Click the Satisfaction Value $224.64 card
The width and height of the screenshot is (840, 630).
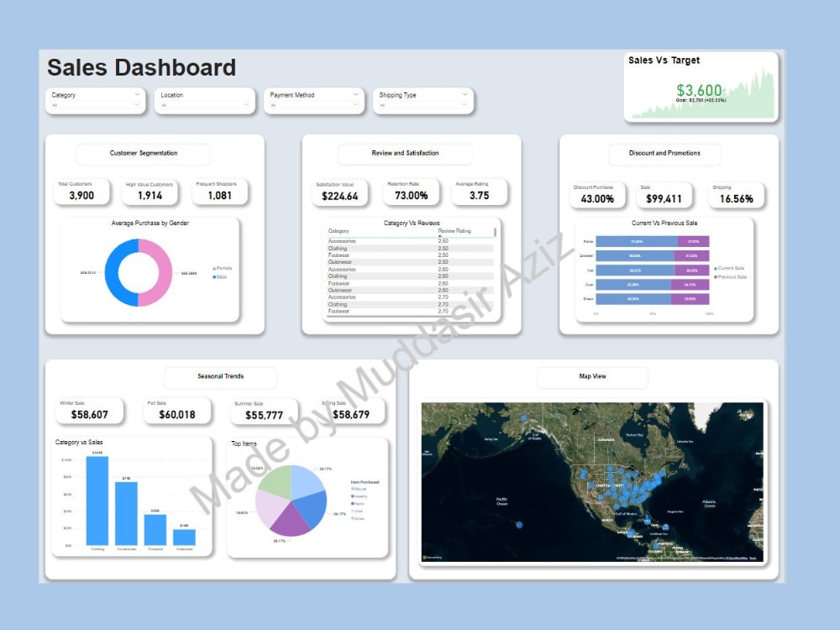coord(339,192)
